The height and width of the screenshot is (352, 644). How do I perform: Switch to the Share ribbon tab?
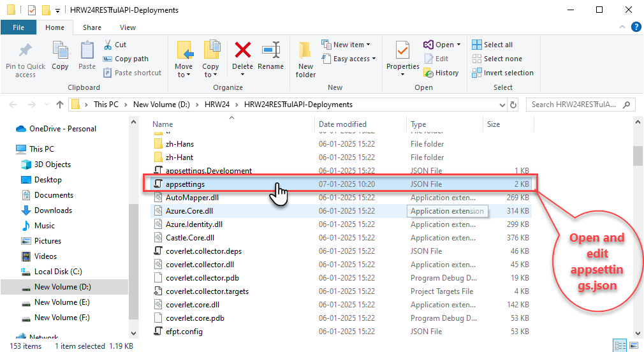click(x=92, y=27)
